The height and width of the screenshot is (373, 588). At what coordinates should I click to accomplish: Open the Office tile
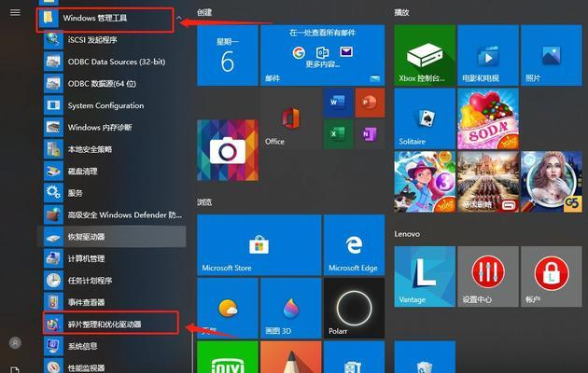tap(290, 118)
